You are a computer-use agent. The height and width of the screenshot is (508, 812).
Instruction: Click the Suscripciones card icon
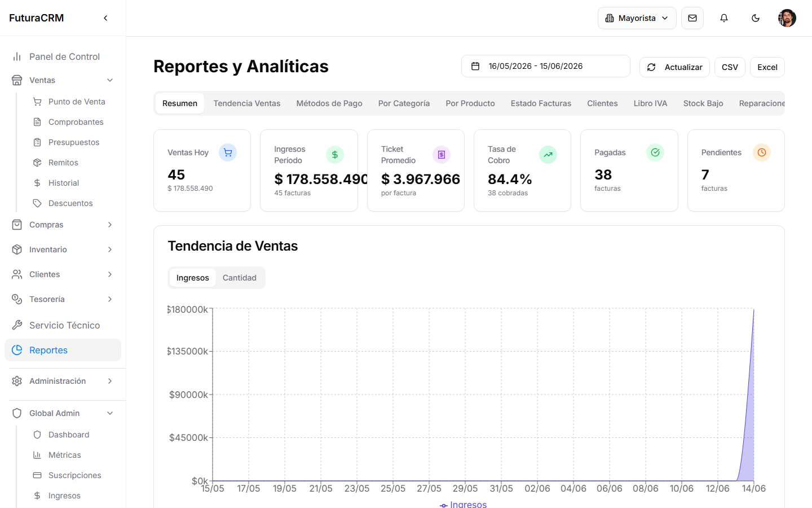tap(37, 475)
